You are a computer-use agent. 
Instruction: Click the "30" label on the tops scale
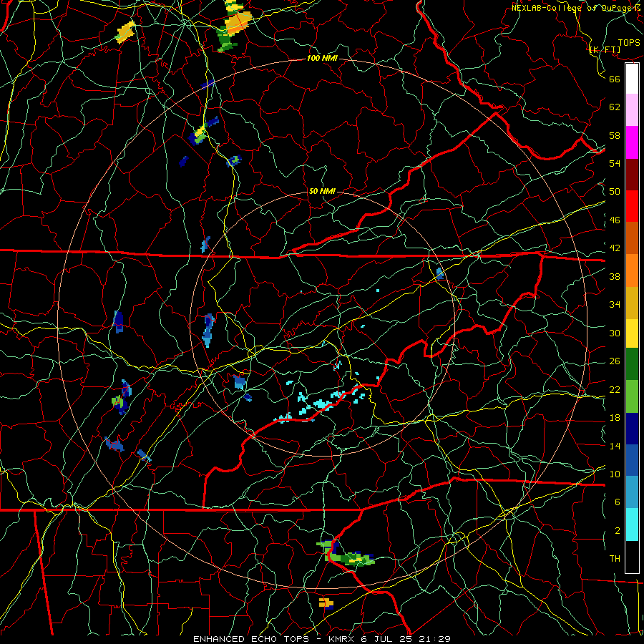click(615, 333)
